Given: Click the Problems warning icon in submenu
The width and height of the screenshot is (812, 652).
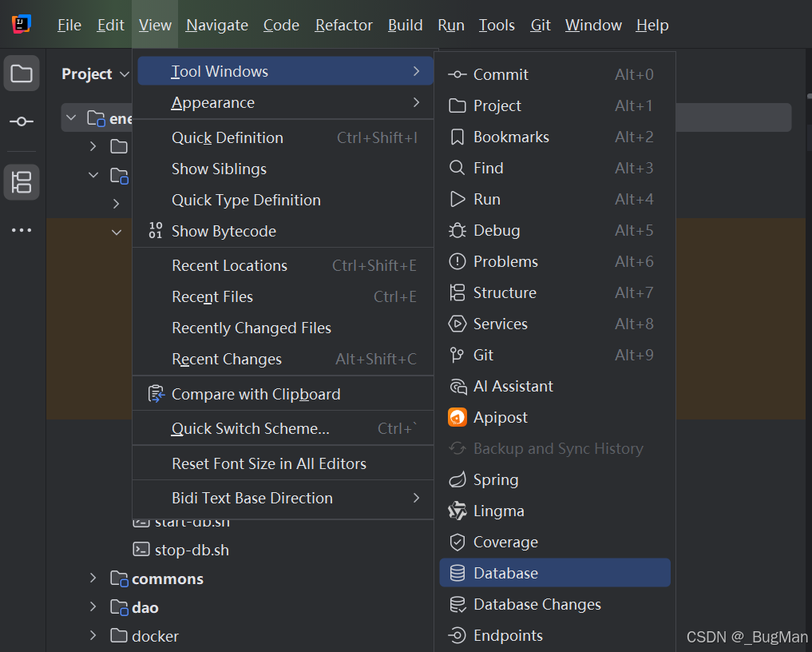Looking at the screenshot, I should click(457, 261).
